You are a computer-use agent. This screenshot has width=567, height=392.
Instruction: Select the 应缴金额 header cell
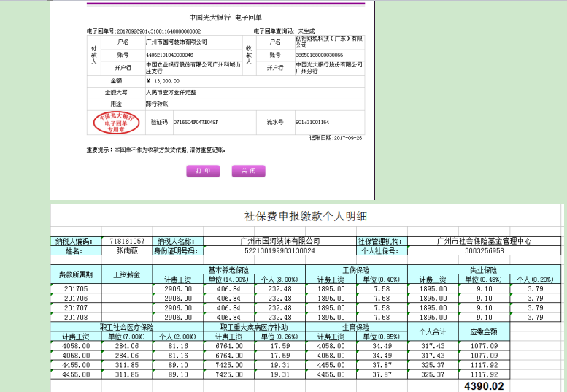pos(485,331)
